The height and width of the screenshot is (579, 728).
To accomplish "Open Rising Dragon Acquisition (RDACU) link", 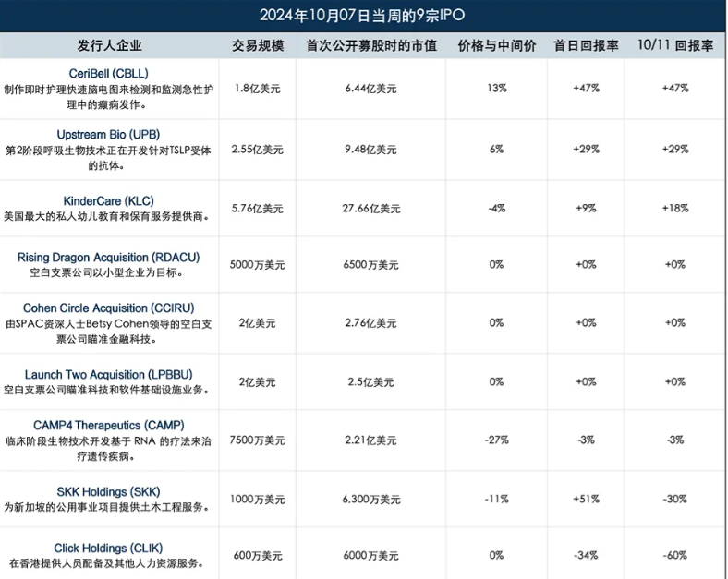I will 109,258.
